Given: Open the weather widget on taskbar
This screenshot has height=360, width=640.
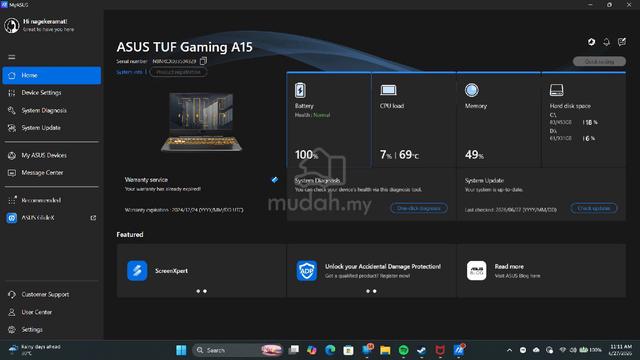Looking at the screenshot, I should coord(35,350).
